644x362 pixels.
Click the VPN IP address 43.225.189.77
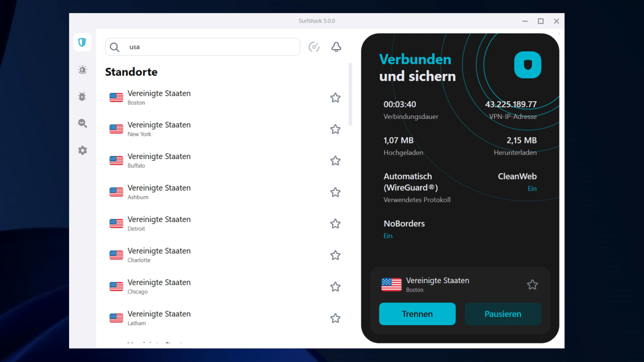(x=511, y=105)
